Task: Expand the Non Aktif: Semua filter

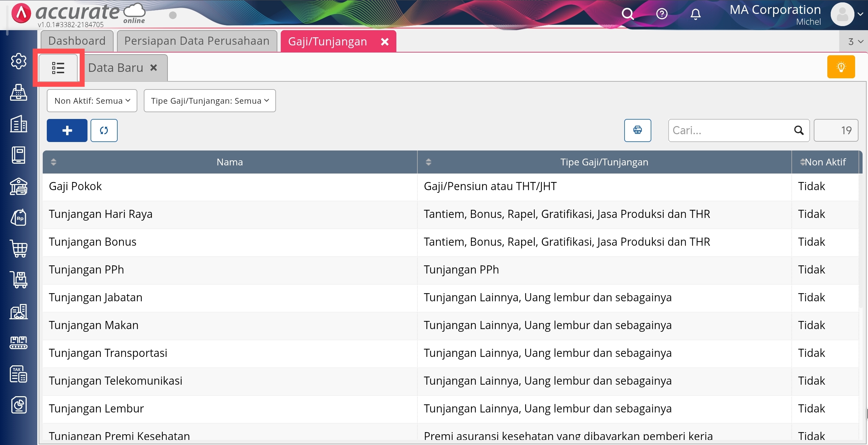Action: (92, 101)
